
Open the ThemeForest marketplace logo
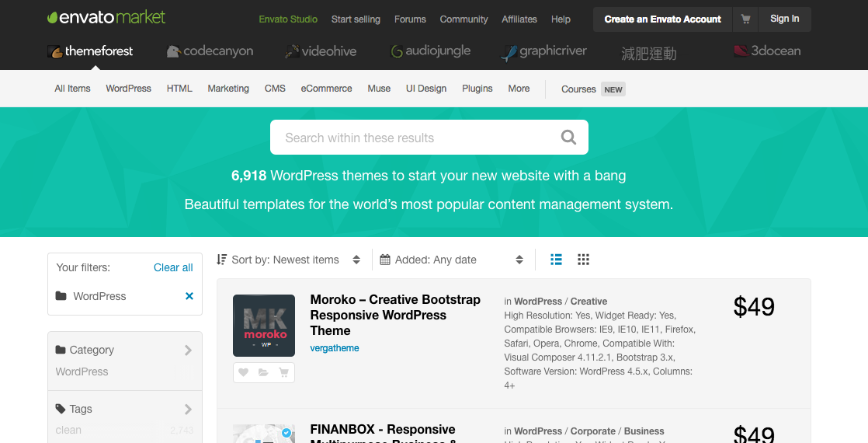pyautogui.click(x=90, y=51)
